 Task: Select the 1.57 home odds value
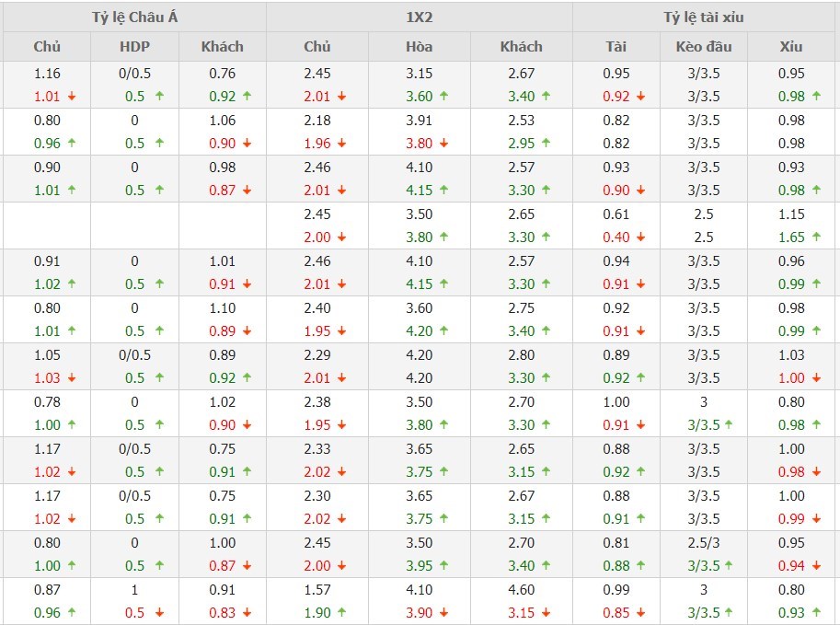click(316, 590)
